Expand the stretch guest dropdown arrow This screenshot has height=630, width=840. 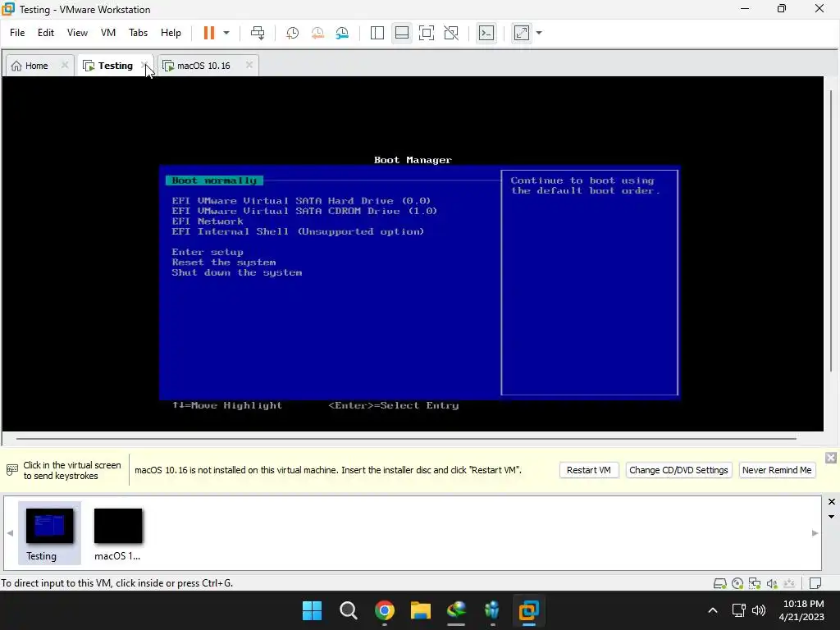[539, 33]
